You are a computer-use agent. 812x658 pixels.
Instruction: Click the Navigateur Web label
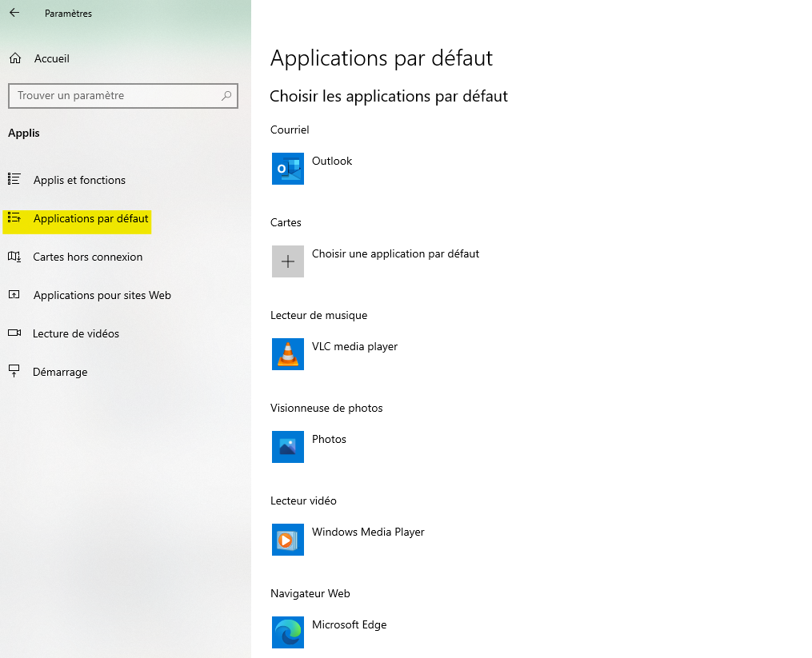[x=310, y=593]
